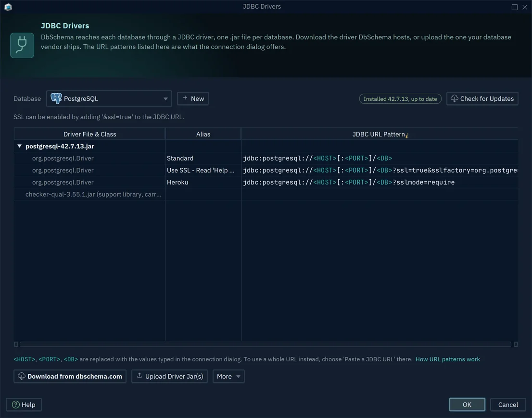Click the left arrow of the horizontal scrollbar
This screenshot has width=532, height=418.
pos(16,344)
